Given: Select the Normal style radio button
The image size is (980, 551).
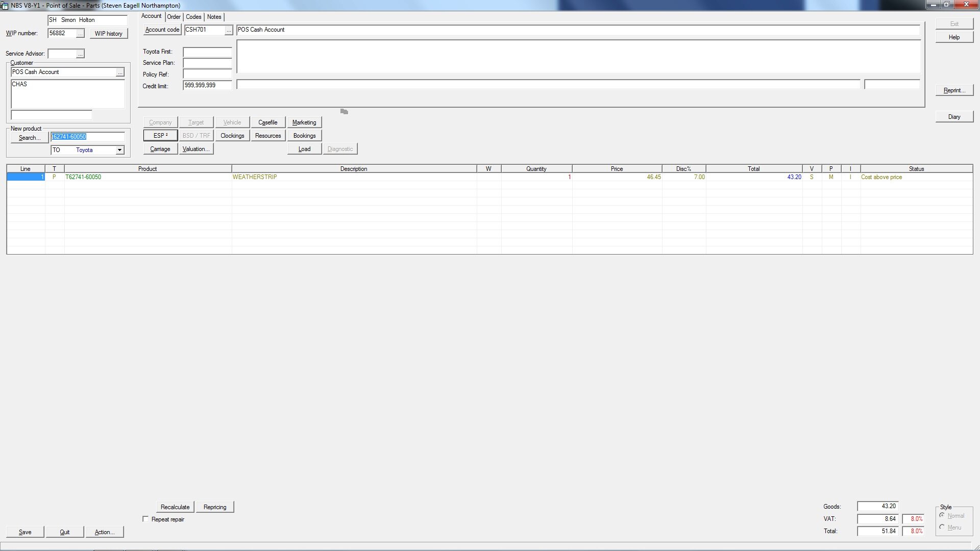Looking at the screenshot, I should (x=942, y=515).
